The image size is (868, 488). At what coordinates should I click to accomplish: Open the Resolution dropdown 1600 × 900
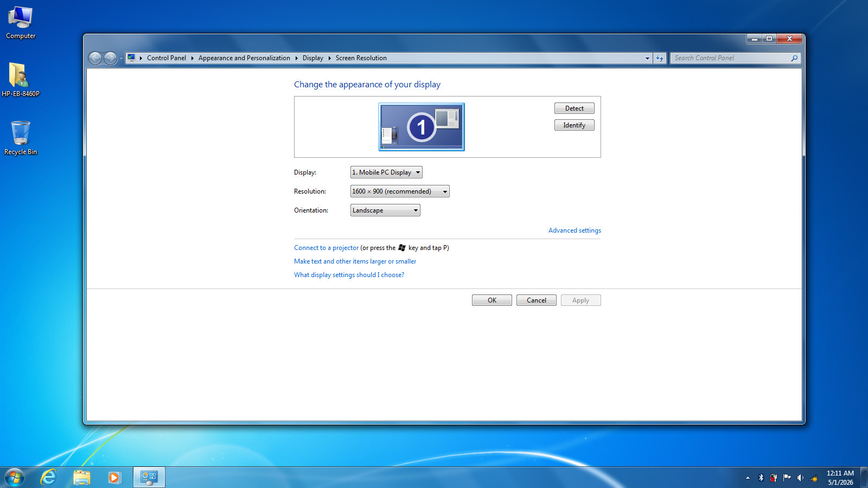[400, 191]
